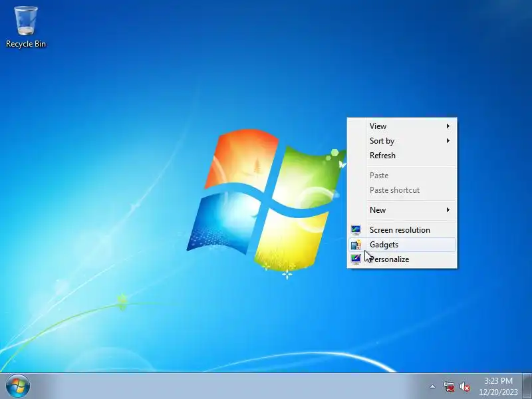Show hidden icons in the system tray
532x399 pixels.
click(x=432, y=386)
